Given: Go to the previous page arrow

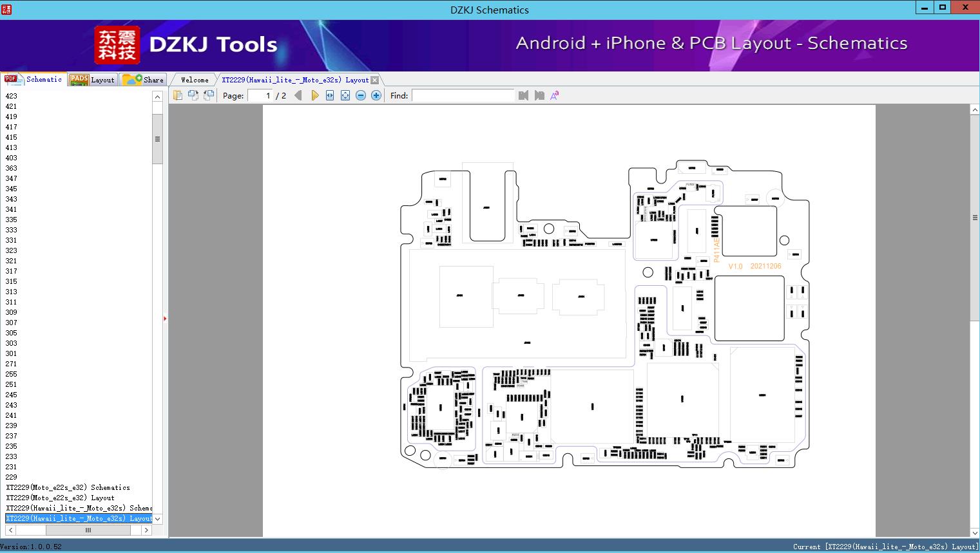Looking at the screenshot, I should point(298,95).
